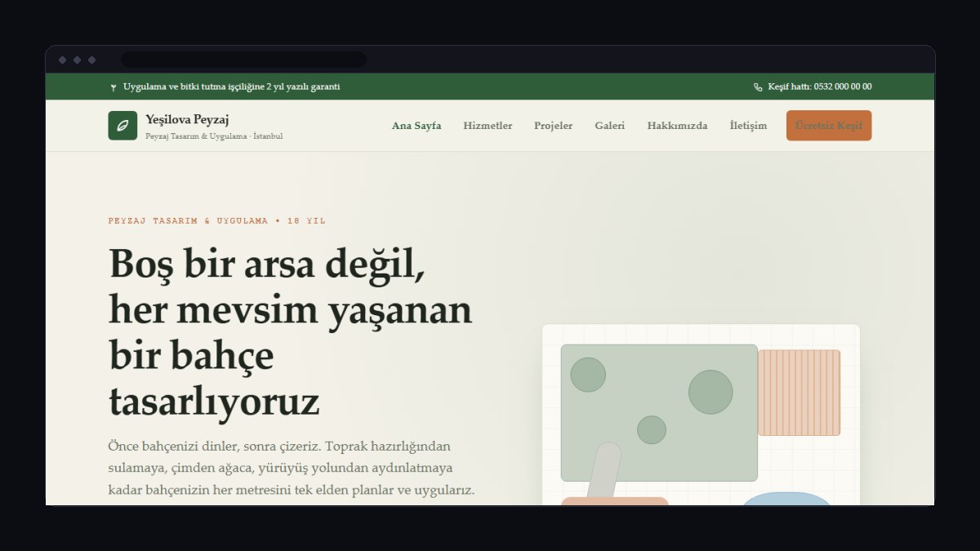The height and width of the screenshot is (551, 980).
Task: Click the green leaf logo icon
Action: 122,126
